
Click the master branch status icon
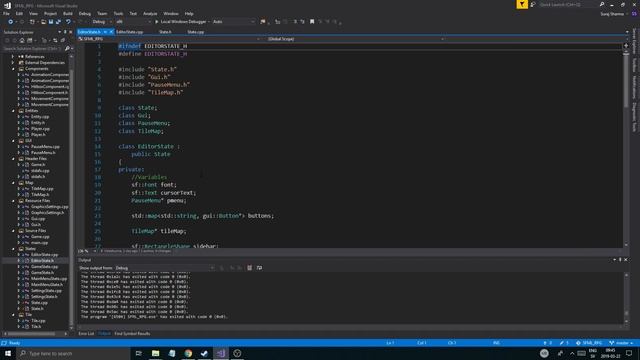coord(621,343)
